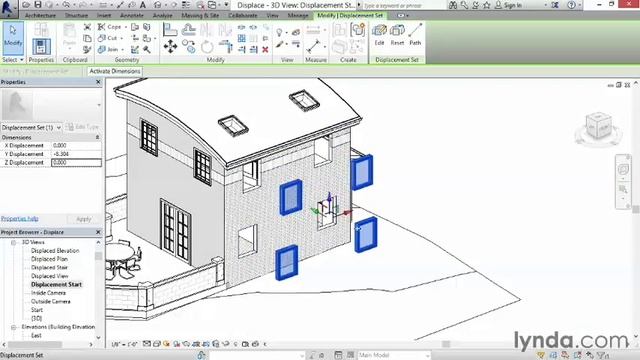Open the quick access toolbar customize dropdown
The width and height of the screenshot is (640, 360).
coord(227,5)
